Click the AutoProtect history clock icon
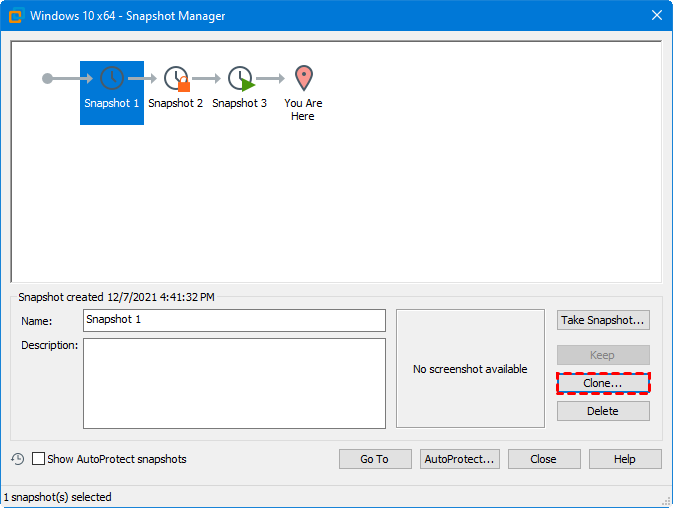This screenshot has height=508, width=673. (18, 459)
